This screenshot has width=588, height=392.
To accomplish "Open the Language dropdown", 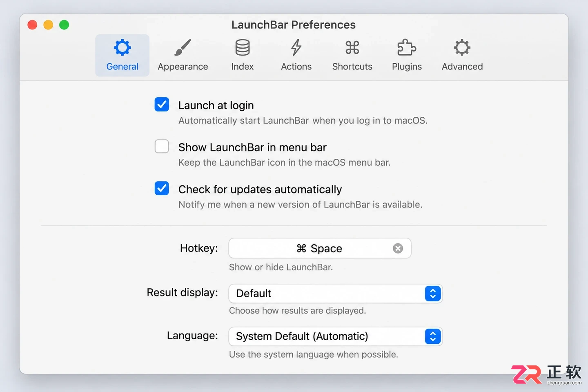I will point(336,336).
